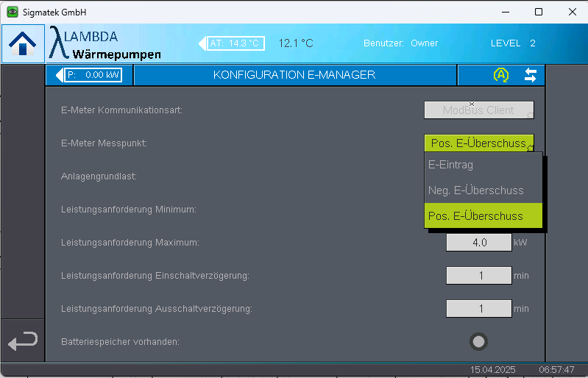This screenshot has width=588, height=378.
Task: Click the Sigmatek app icon in title bar
Action: coord(13,12)
